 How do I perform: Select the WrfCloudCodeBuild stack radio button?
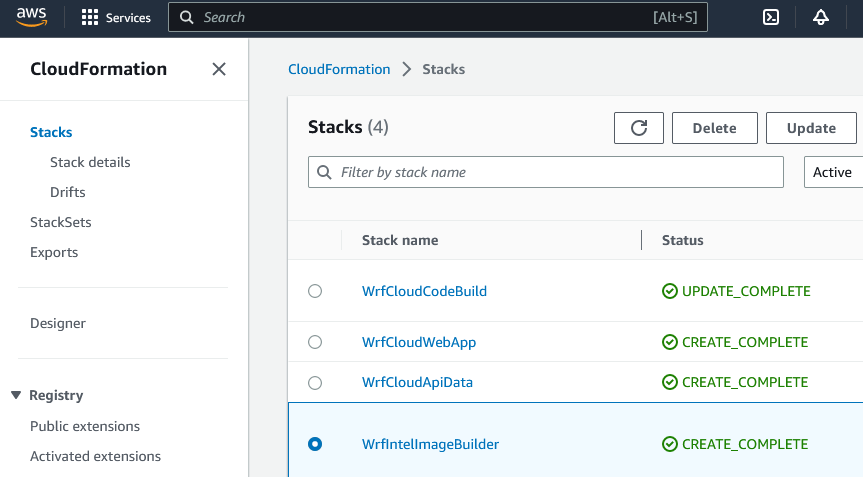(x=315, y=291)
